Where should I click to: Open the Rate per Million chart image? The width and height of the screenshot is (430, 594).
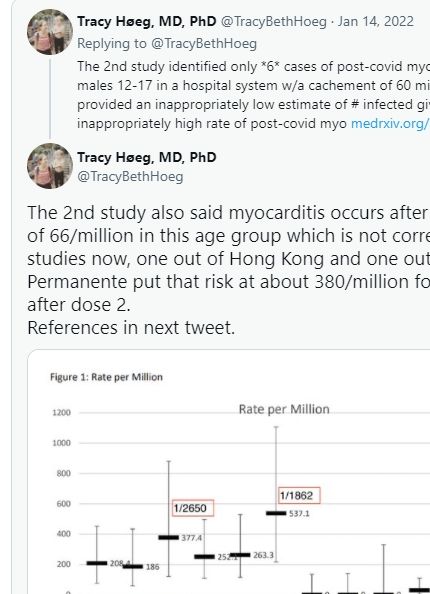coord(228,472)
